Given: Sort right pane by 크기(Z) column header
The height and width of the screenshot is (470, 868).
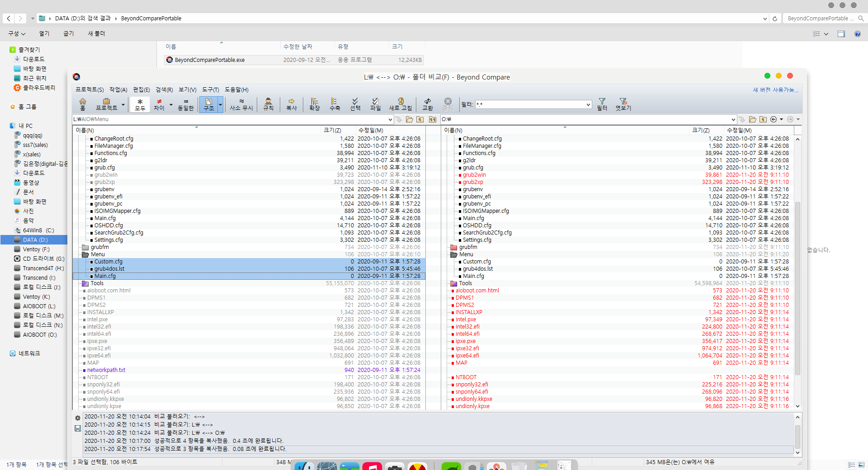Looking at the screenshot, I should (707, 130).
